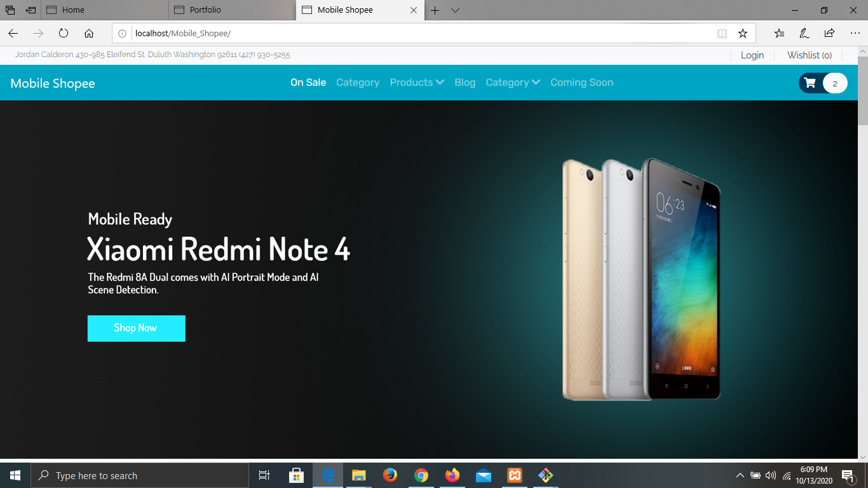Open the network Wi-Fi tray icon
This screenshot has height=488, width=868.
[x=787, y=475]
